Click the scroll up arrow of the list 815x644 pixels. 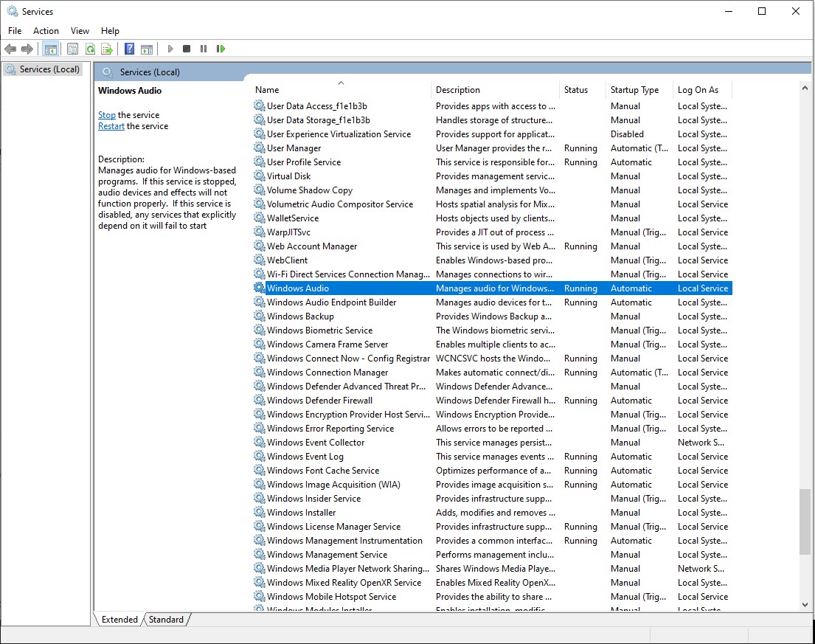coord(805,89)
